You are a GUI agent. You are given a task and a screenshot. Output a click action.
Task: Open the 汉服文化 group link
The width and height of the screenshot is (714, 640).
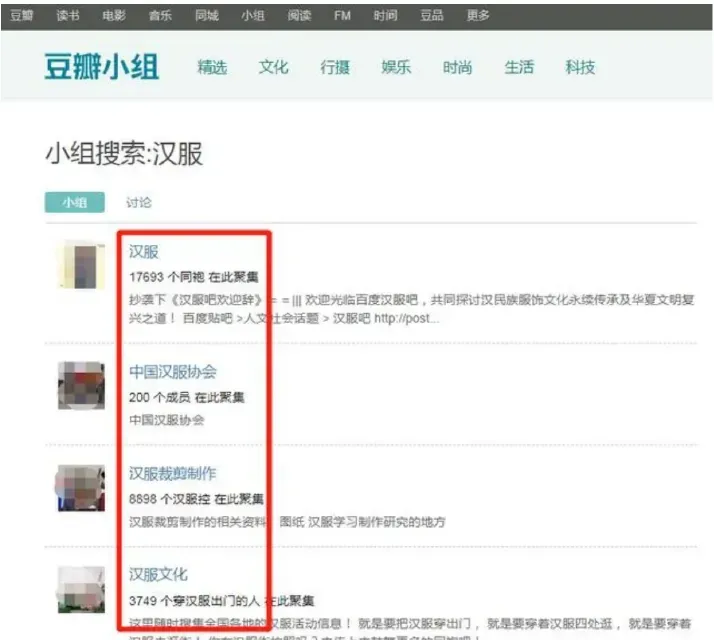point(158,574)
